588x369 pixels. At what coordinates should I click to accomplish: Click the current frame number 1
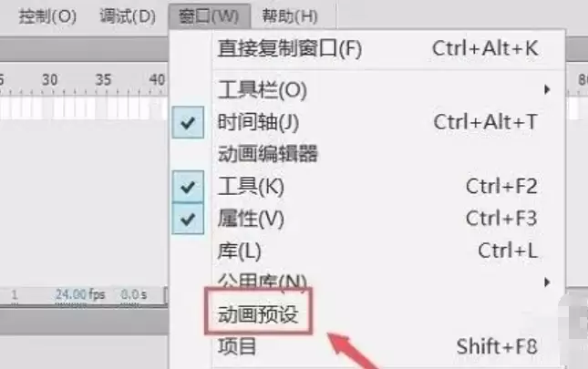pos(15,294)
